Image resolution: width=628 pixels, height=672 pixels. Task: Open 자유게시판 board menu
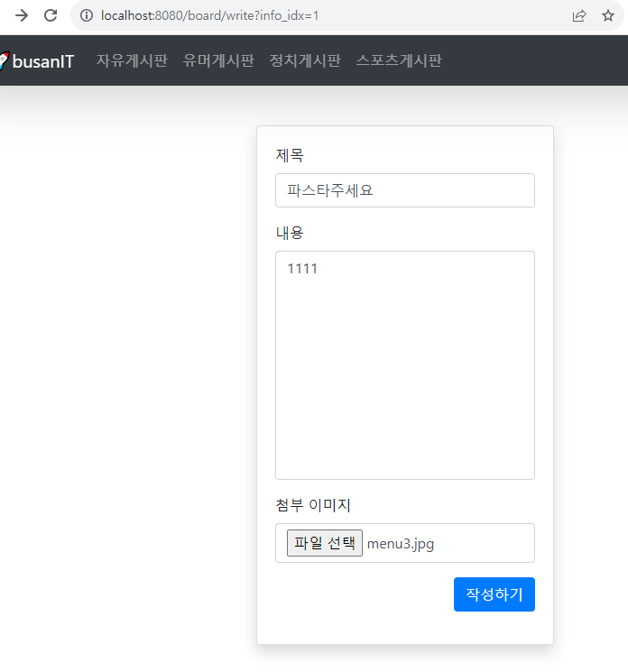132,60
